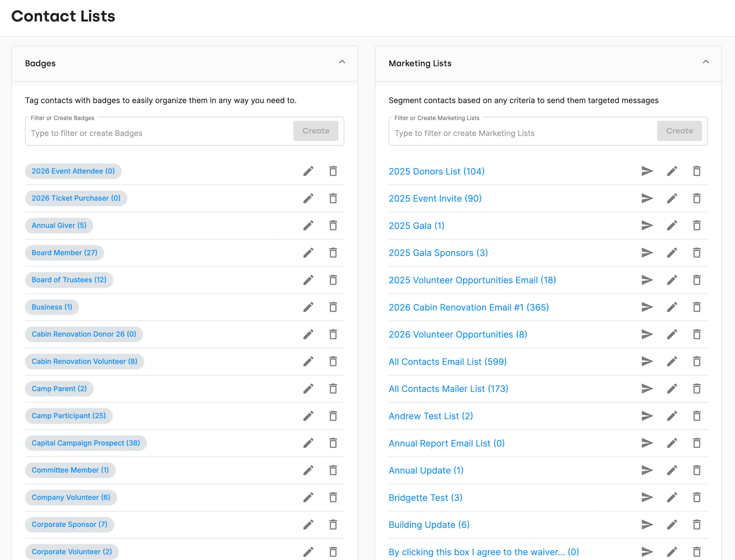
Task: Click send icon for 2025 Donors List
Action: click(647, 171)
